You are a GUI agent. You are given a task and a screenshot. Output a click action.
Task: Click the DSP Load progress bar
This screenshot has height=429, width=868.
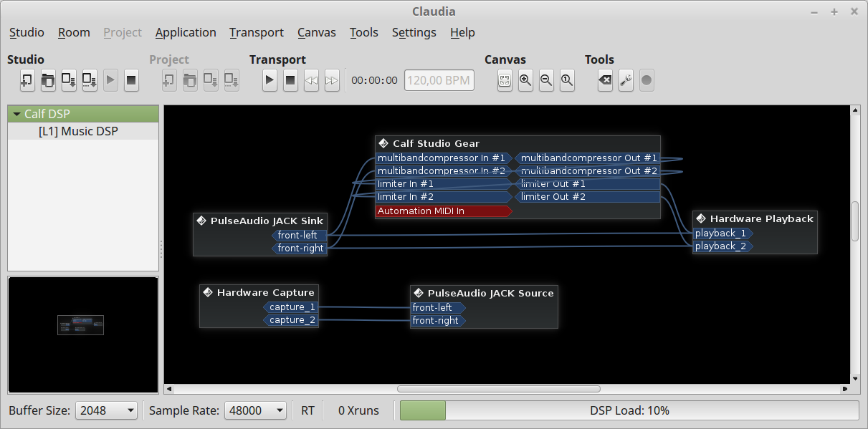(629, 410)
